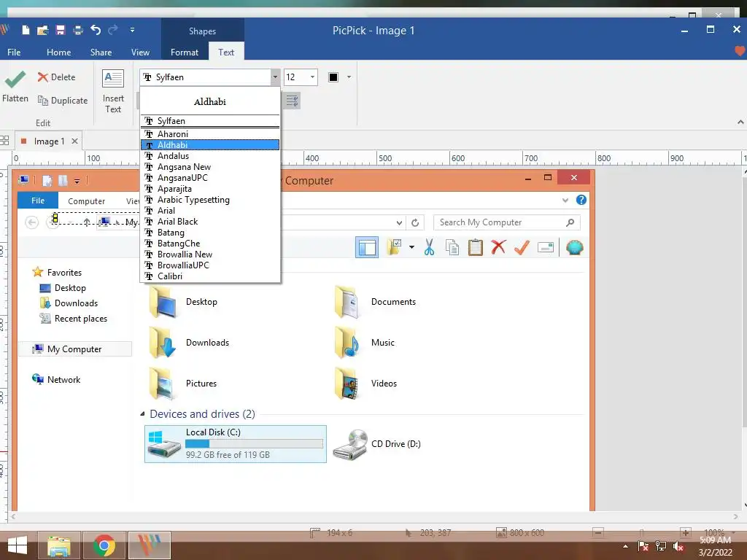Viewport: 747px width, 560px height.
Task: Open the Windows Start button
Action: coord(18,545)
